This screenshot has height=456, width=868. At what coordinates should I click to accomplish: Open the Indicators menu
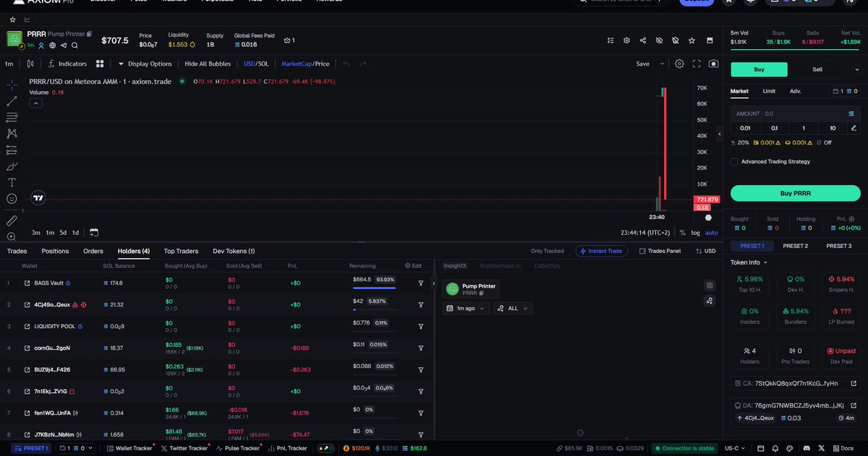click(67, 64)
